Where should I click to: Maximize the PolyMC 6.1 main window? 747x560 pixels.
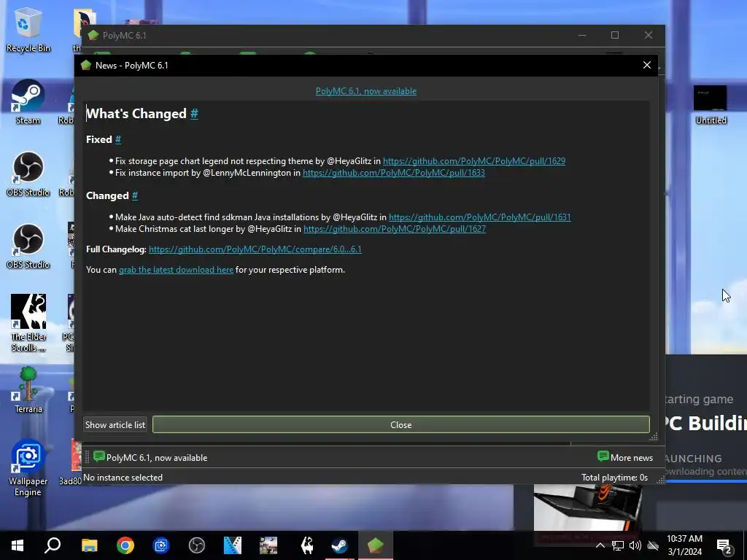615,35
